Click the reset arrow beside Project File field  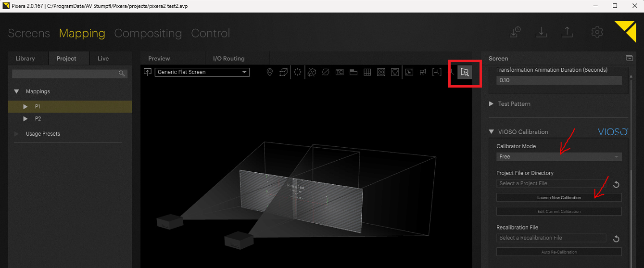click(616, 184)
